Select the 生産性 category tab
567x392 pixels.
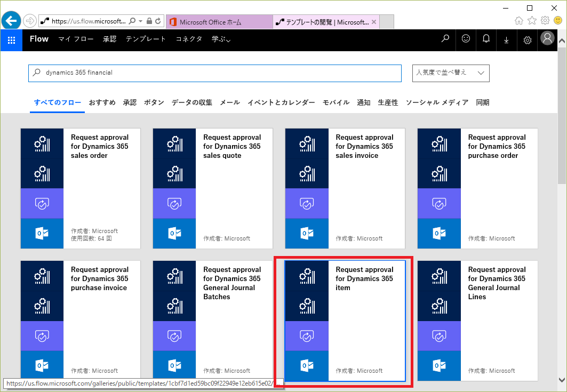[x=388, y=103]
